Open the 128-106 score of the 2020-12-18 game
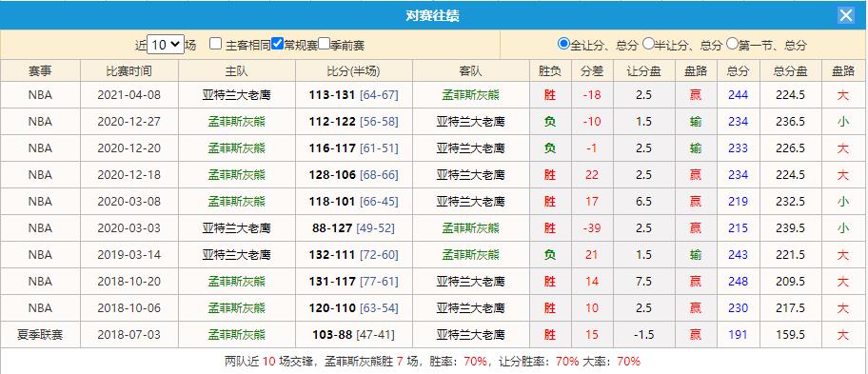The height and width of the screenshot is (374, 868). pyautogui.click(x=332, y=175)
